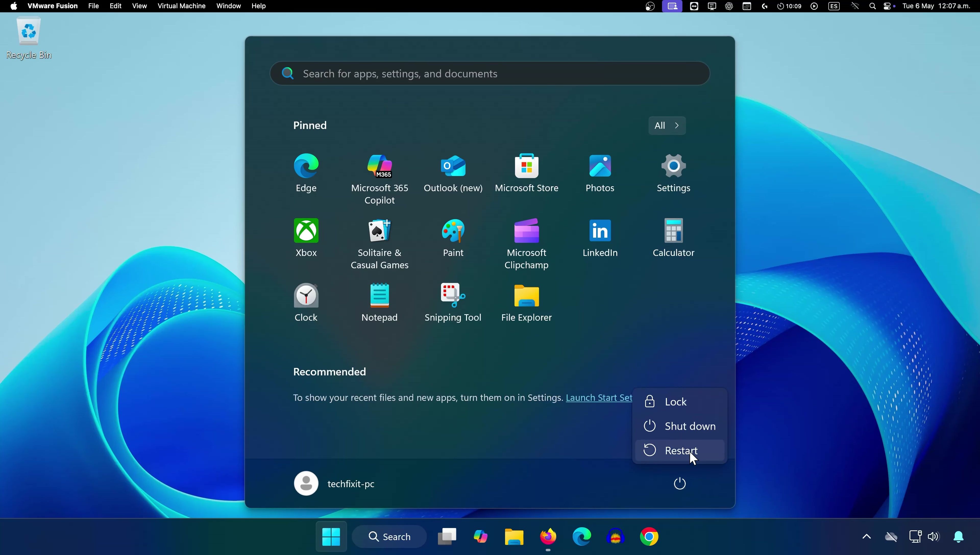Viewport: 980px width, 555px height.
Task: Open the Edit menu in menu bar
Action: point(116,6)
